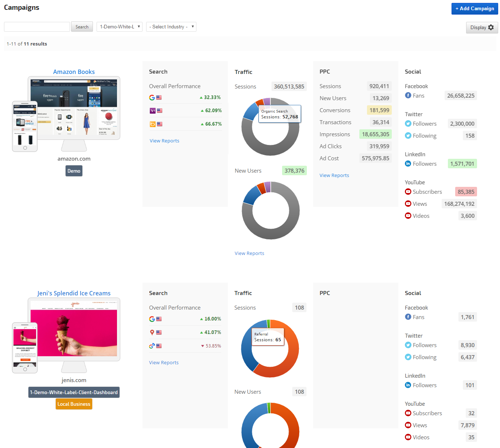
Task: Click the Google Mobile icon in Jeni's search
Action: pos(152,346)
